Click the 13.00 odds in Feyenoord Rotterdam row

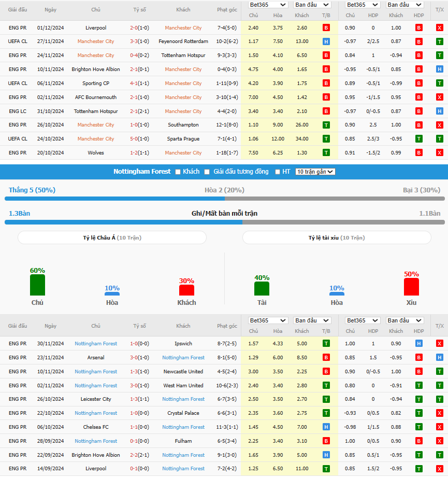(x=302, y=41)
